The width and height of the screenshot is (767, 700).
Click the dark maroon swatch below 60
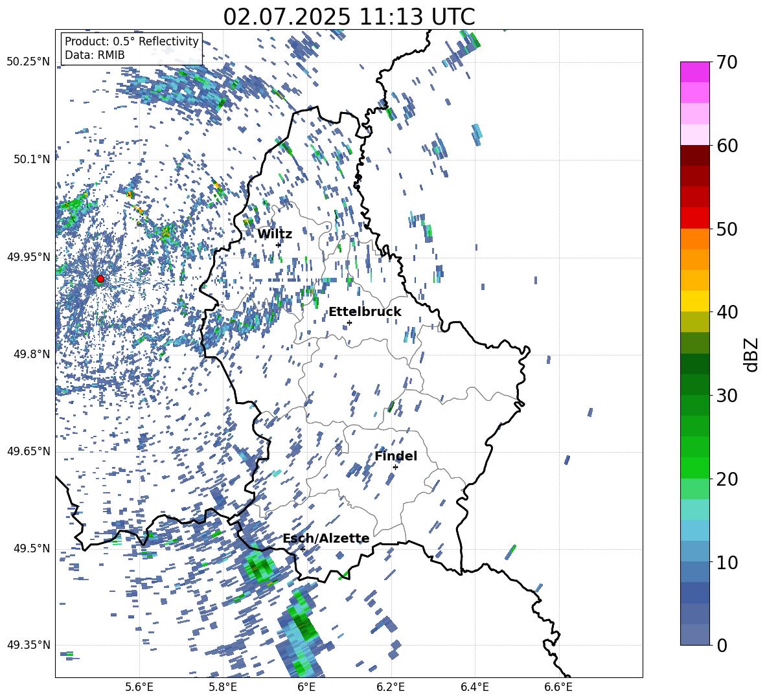(x=695, y=155)
